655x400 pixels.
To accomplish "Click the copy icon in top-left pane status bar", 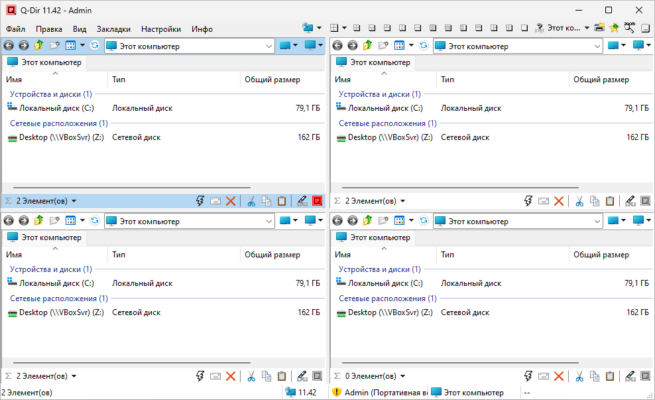I will (x=267, y=201).
